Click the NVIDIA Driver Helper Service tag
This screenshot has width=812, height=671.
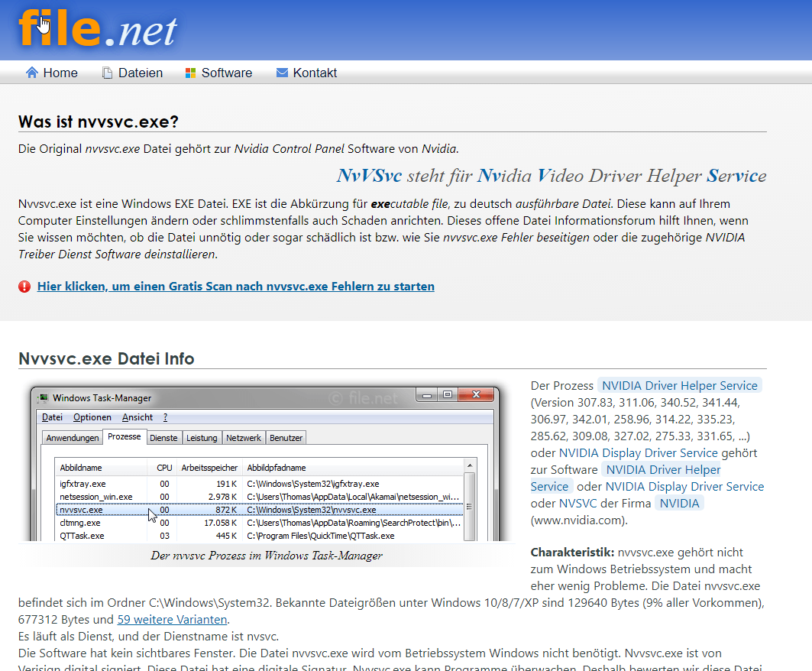pyautogui.click(x=679, y=386)
